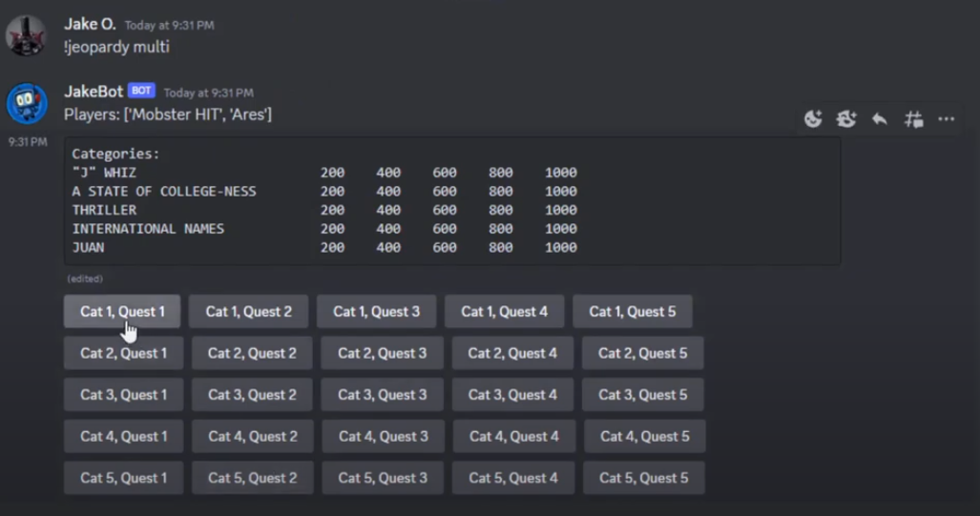Open the Jake O. username profile
The image size is (980, 516).
(90, 24)
